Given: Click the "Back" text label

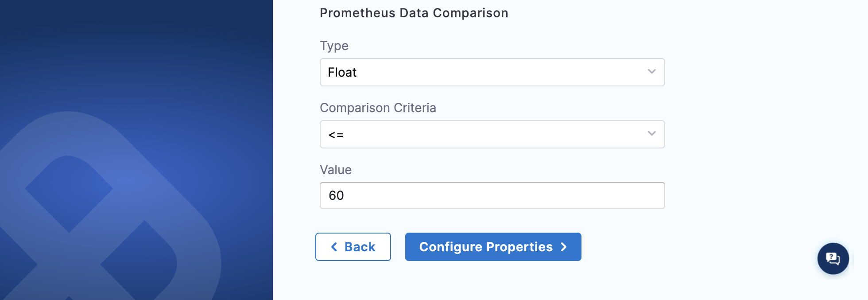Looking at the screenshot, I should tap(360, 247).
